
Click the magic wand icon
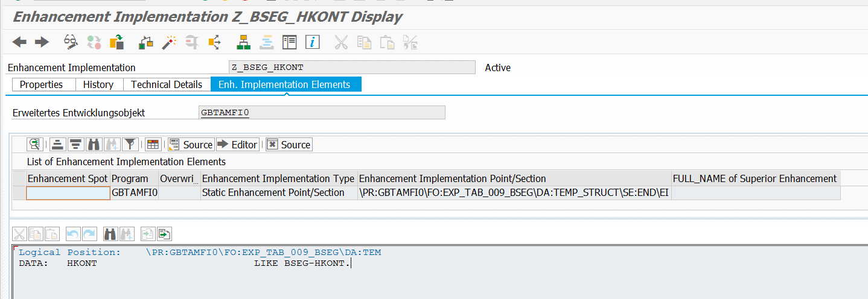[169, 42]
